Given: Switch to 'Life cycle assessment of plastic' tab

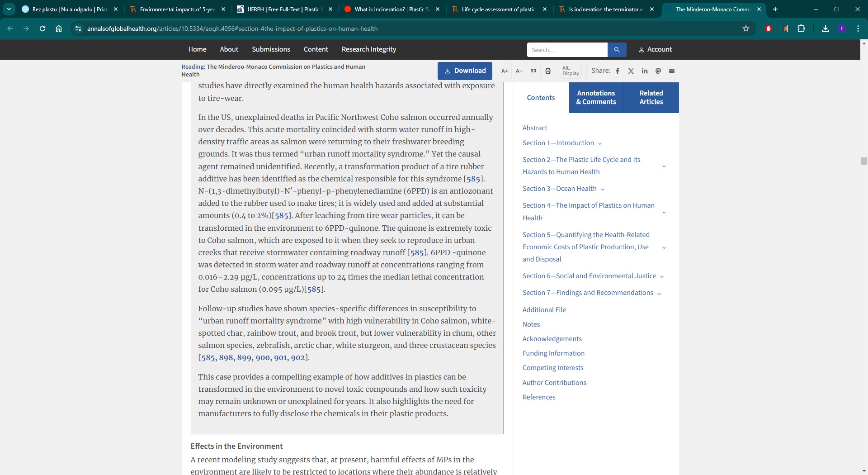Looking at the screenshot, I should point(499,9).
